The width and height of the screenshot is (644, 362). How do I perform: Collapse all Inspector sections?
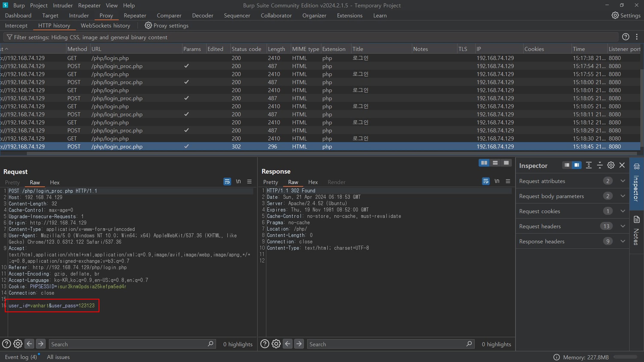click(x=600, y=165)
